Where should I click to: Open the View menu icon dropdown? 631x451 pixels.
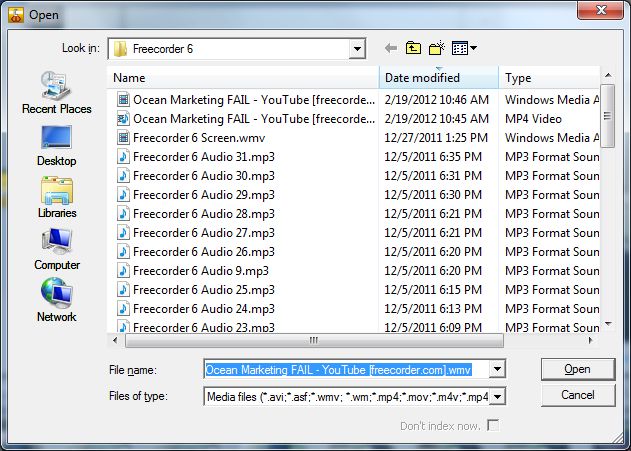(x=464, y=48)
